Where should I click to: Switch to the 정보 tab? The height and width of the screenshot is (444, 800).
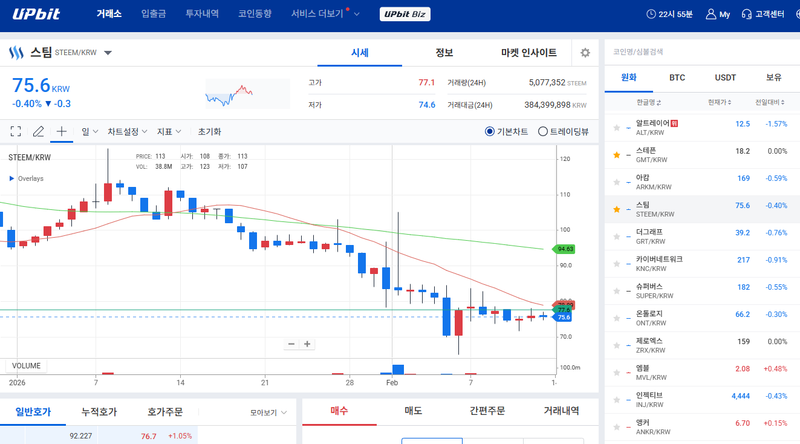444,53
